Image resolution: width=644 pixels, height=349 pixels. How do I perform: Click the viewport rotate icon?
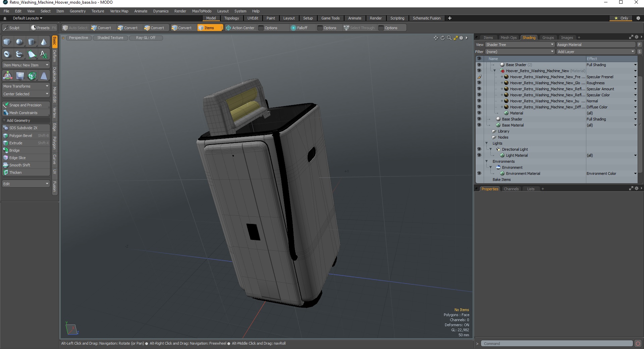tap(442, 38)
